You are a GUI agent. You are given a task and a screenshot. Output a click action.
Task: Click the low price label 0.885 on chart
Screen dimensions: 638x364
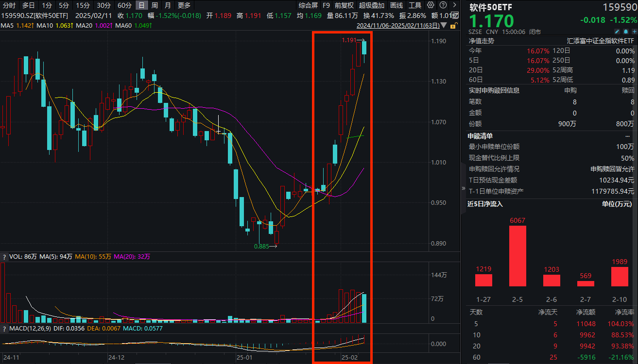(x=262, y=247)
